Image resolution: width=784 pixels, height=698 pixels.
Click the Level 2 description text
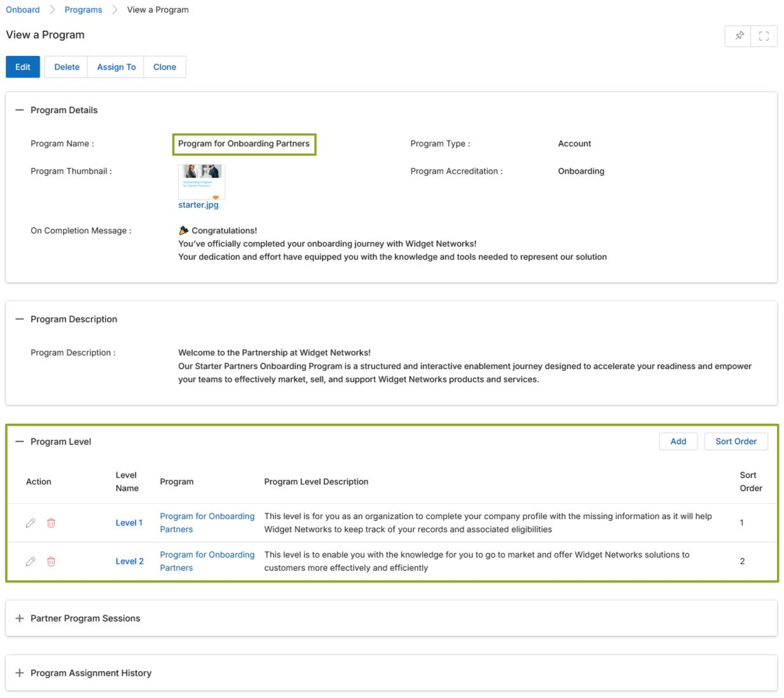tap(477, 562)
